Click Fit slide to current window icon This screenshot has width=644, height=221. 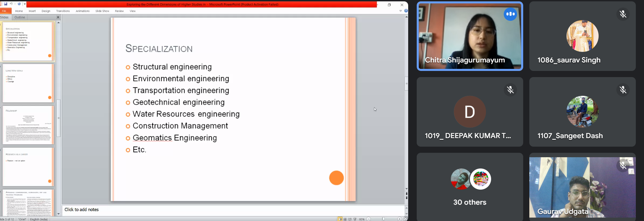tap(405, 219)
